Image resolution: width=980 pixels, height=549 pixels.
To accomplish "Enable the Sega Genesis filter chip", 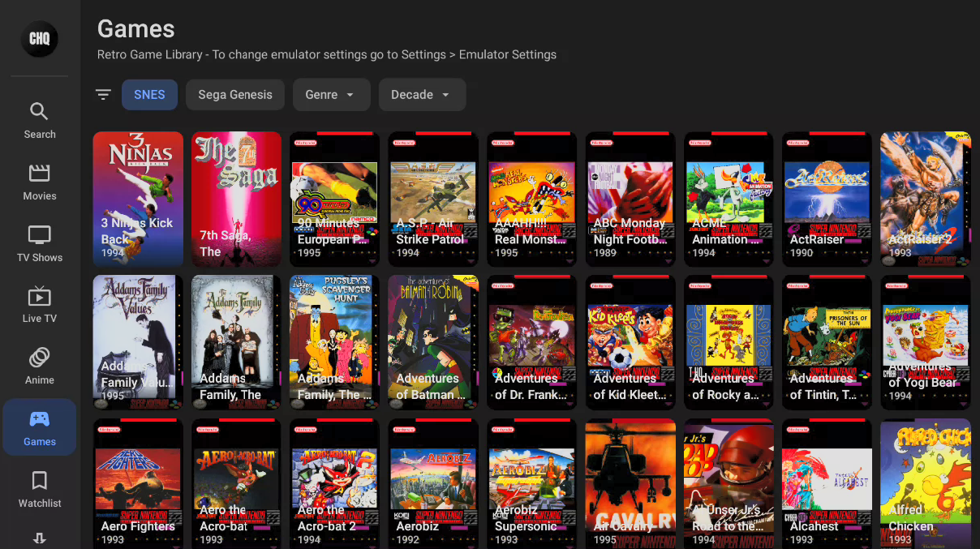I will 234,94.
